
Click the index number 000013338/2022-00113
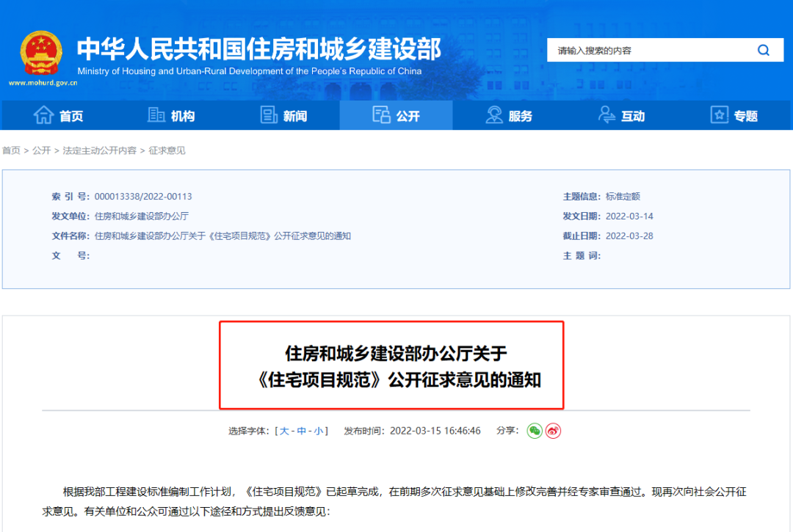point(143,197)
